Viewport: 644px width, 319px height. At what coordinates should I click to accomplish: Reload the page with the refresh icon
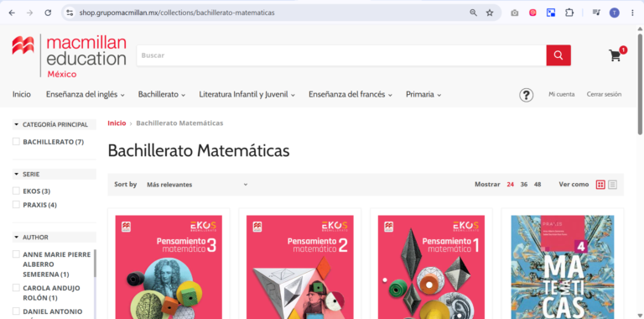pos(48,13)
